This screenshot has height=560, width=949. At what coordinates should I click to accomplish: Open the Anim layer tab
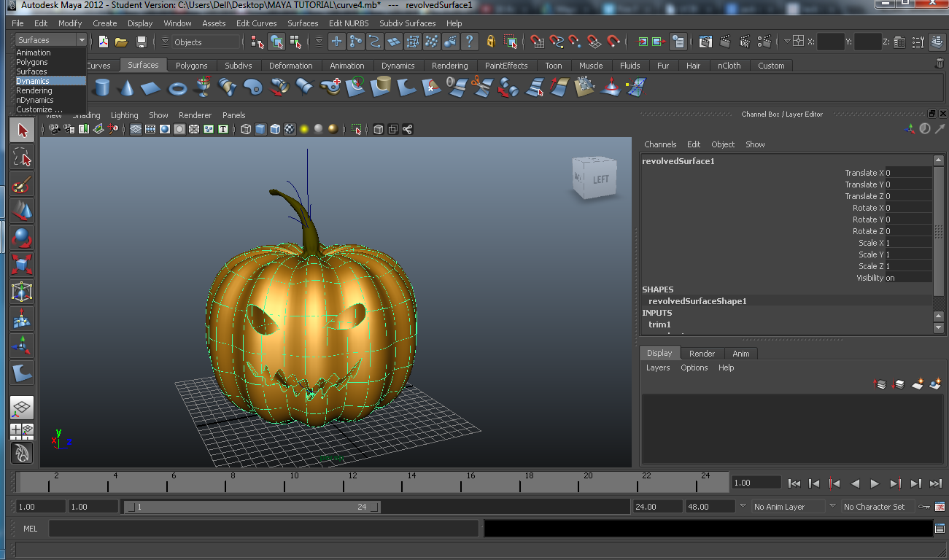pyautogui.click(x=741, y=354)
